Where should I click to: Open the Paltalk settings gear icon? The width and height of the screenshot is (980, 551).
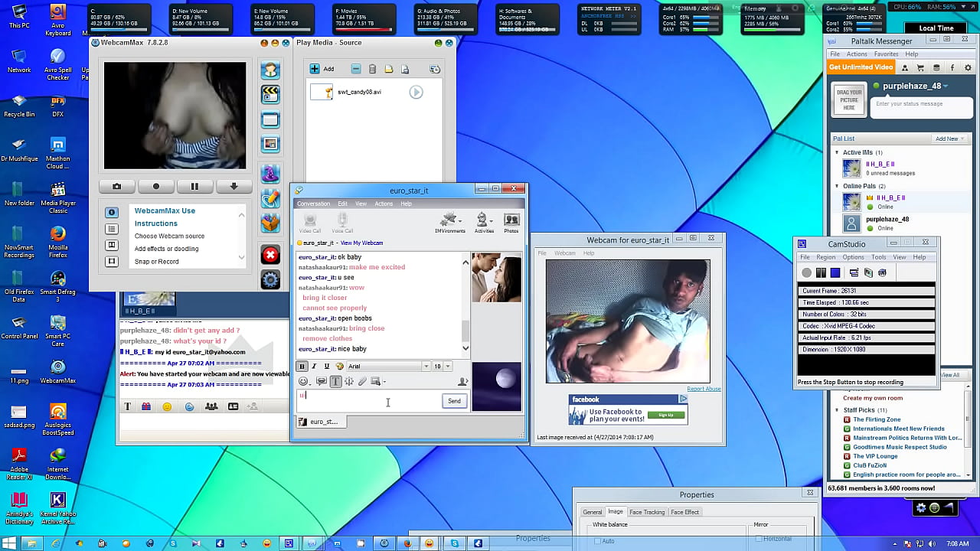pyautogui.click(x=968, y=67)
